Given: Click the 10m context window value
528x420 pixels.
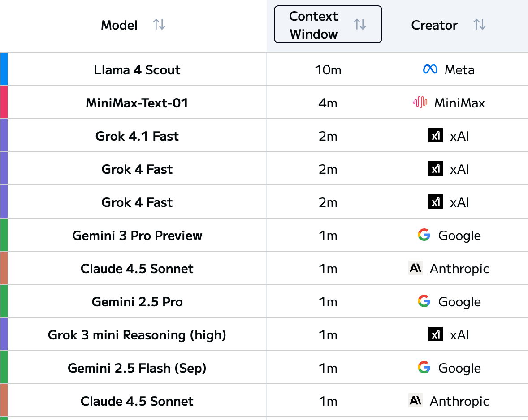Looking at the screenshot, I should click(x=328, y=70).
